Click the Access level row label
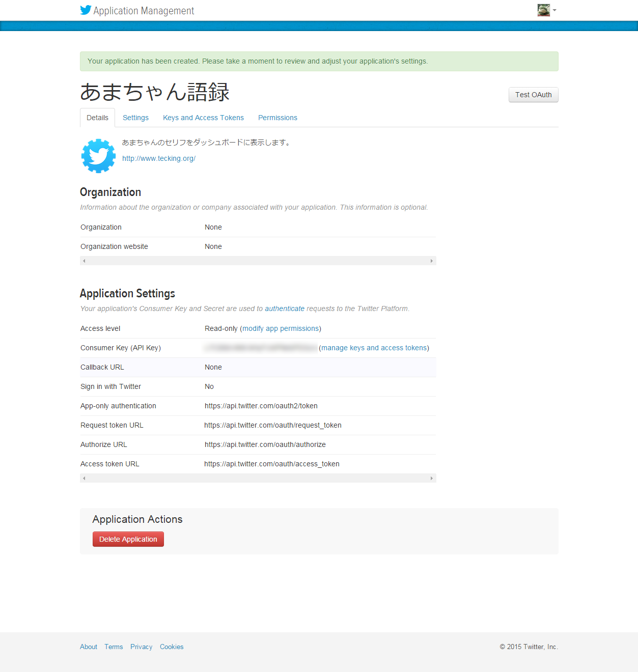Image resolution: width=638 pixels, height=672 pixels. (100, 328)
